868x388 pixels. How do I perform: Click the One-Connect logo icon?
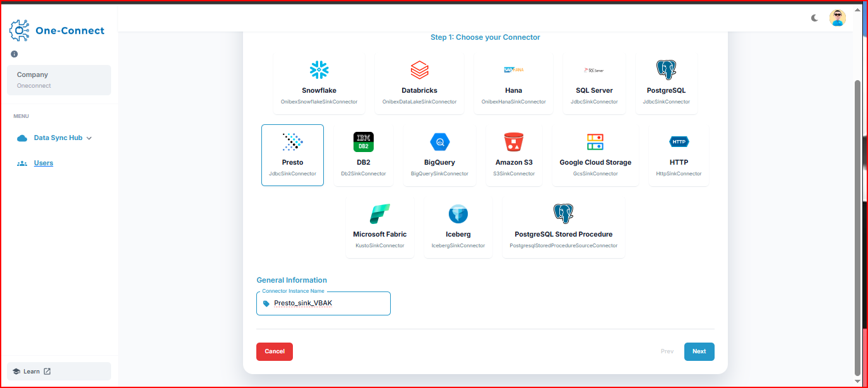pos(19,30)
